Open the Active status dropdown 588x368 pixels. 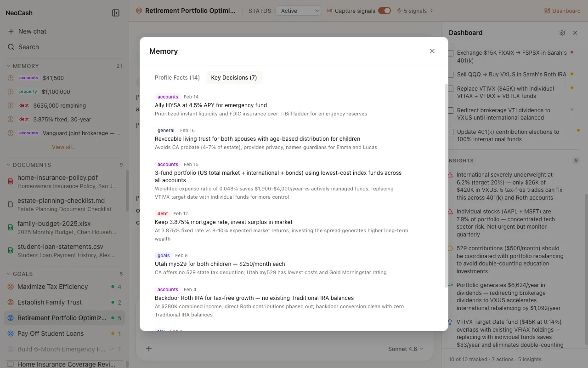(298, 11)
